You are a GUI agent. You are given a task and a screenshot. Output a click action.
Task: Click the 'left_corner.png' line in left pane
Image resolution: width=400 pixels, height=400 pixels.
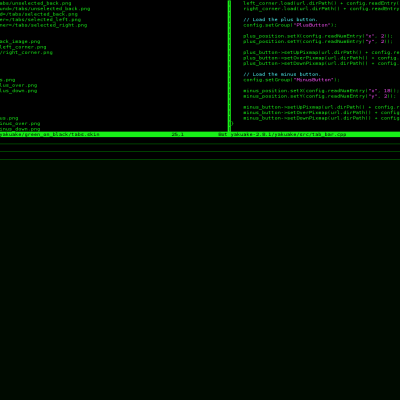click(x=23, y=47)
